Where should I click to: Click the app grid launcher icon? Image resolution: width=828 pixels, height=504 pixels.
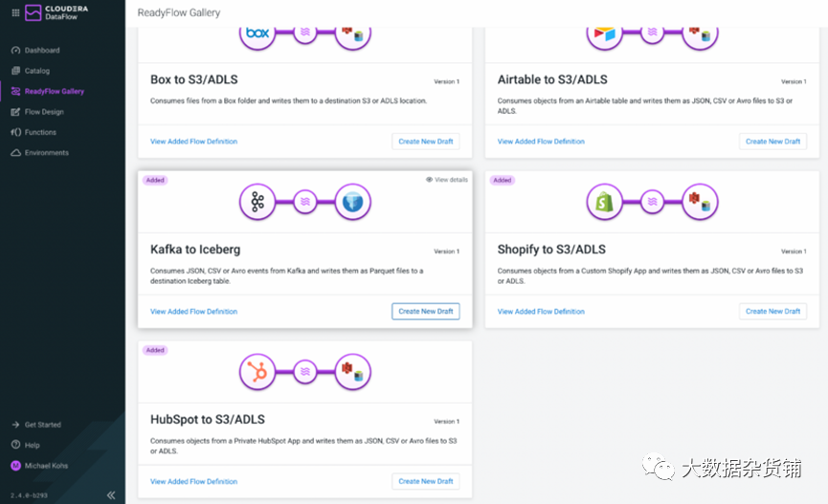click(x=14, y=13)
